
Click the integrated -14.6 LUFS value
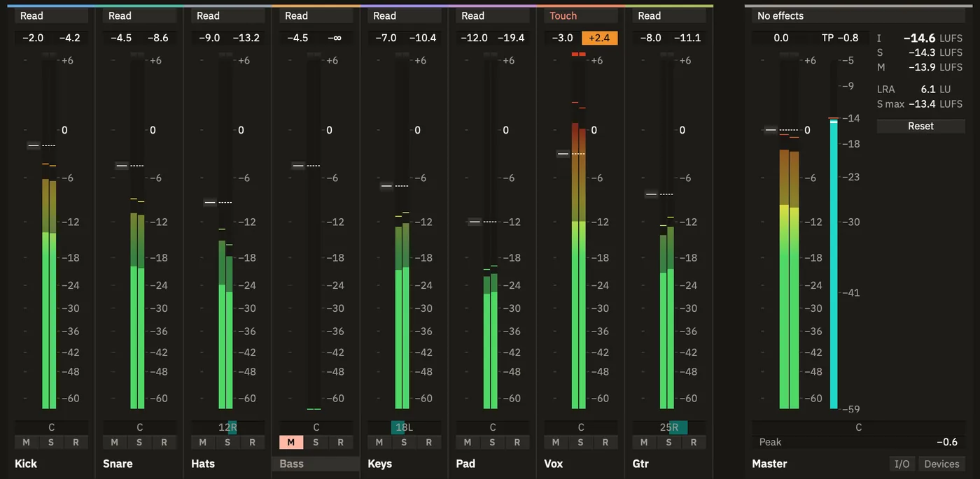pyautogui.click(x=919, y=38)
